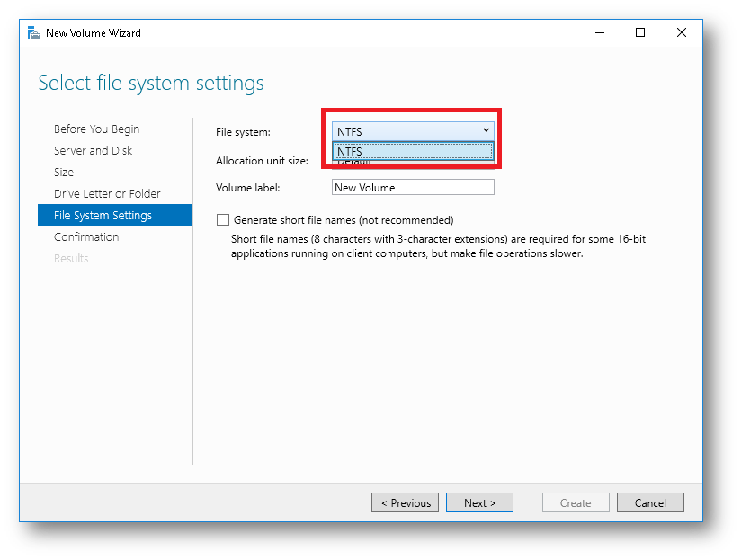Viewport: 741px width, 560px height.
Task: Select the Before You Begin step
Action: coord(96,129)
